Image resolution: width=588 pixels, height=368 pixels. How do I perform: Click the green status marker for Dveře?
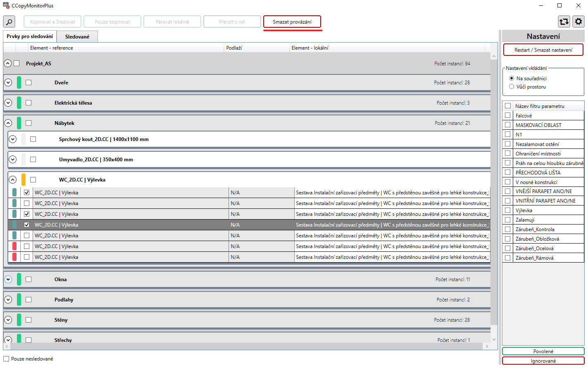point(19,82)
